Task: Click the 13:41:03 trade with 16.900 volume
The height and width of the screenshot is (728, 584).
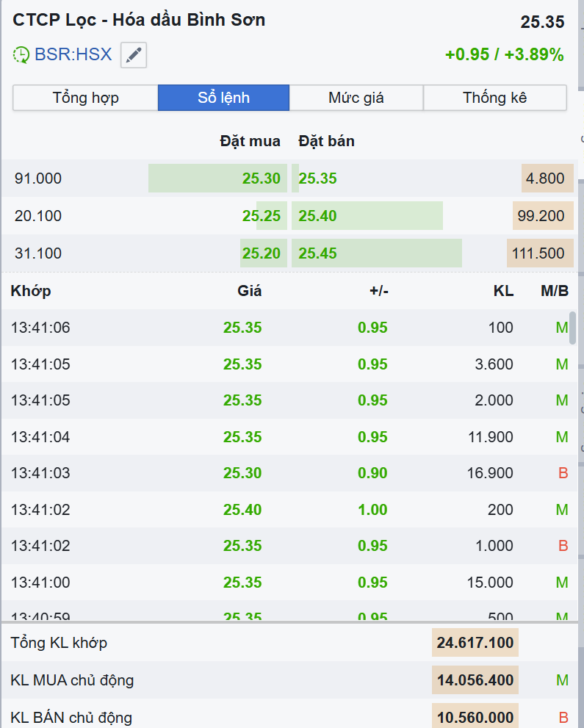Action: point(286,473)
